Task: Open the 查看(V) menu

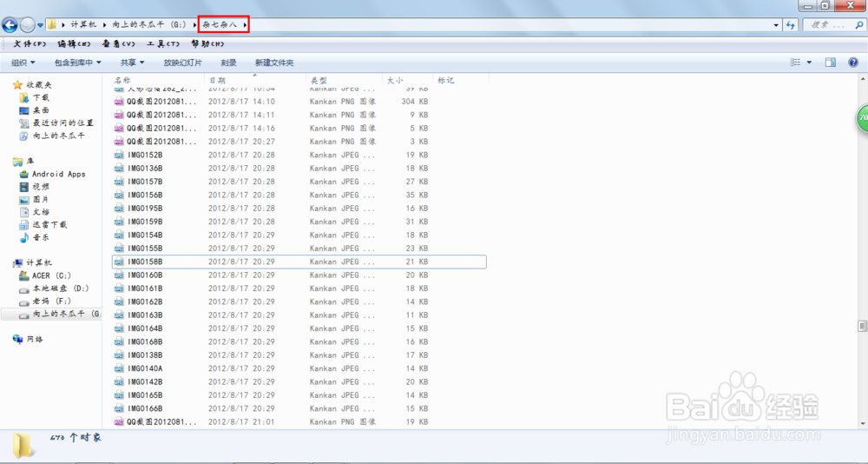Action: [x=118, y=43]
